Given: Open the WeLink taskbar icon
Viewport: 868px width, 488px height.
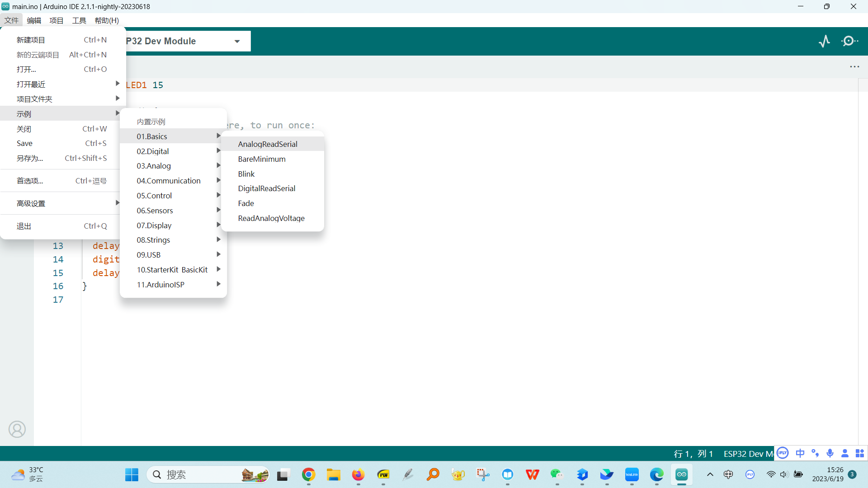Looking at the screenshot, I should point(632,474).
